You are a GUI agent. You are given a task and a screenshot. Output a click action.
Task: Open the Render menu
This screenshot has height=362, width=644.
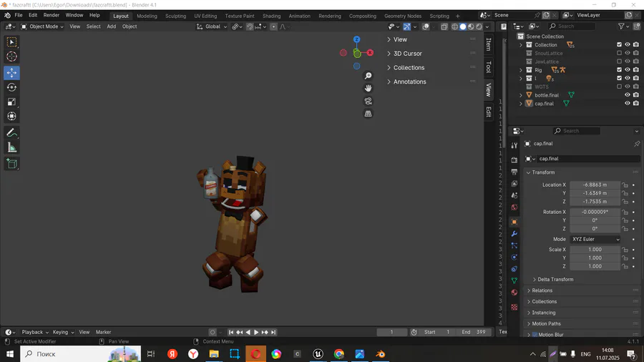(x=52, y=15)
